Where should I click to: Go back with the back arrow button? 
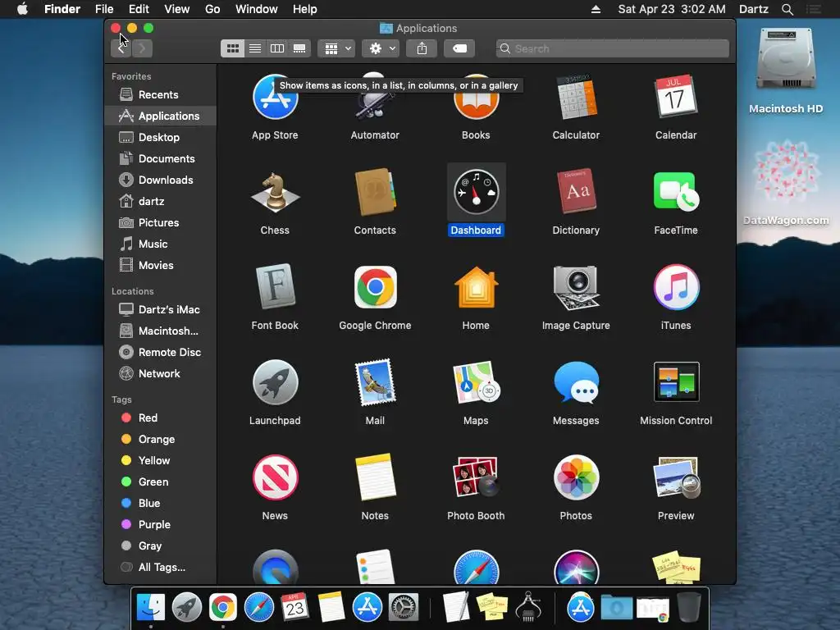point(121,48)
